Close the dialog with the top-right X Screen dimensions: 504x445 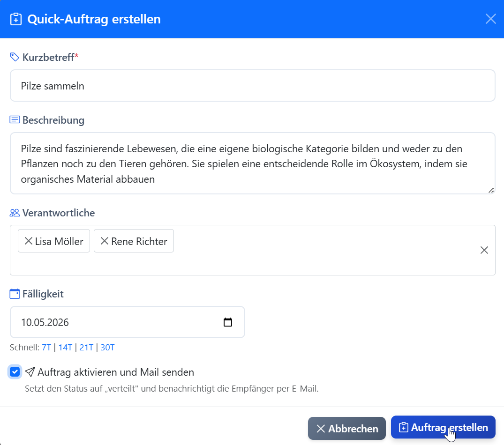490,19
